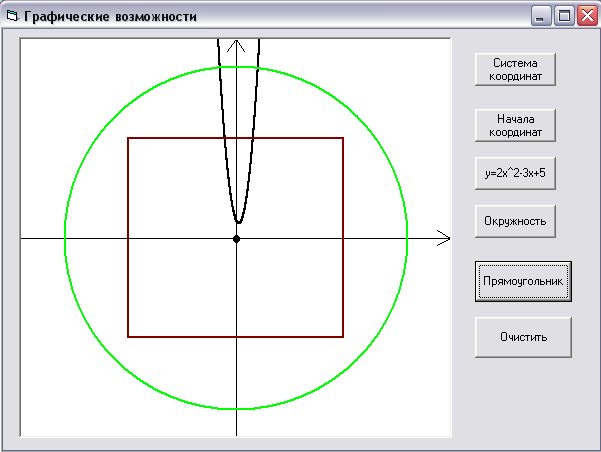Click the black origin point on the graph
Screen dimensions: 601x452
[x=236, y=239]
